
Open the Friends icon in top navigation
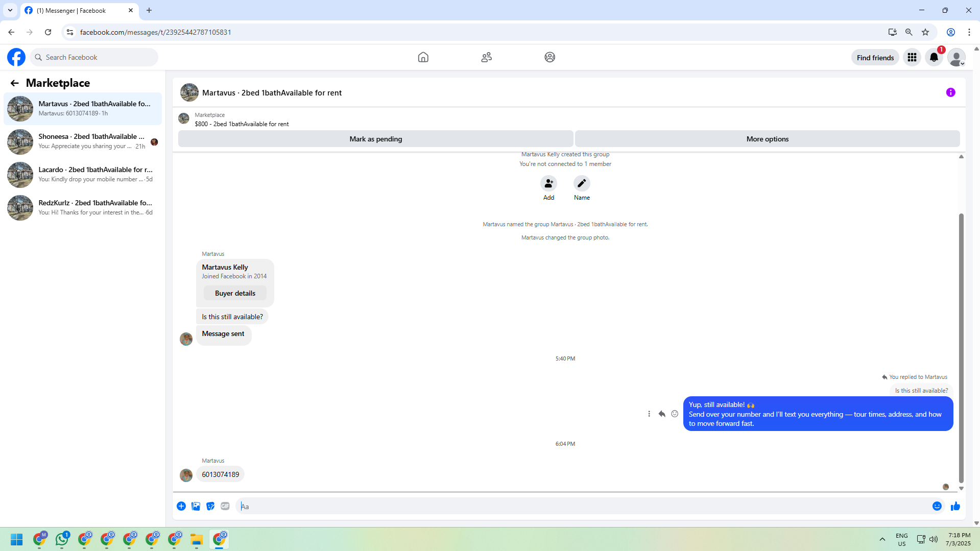pos(486,57)
